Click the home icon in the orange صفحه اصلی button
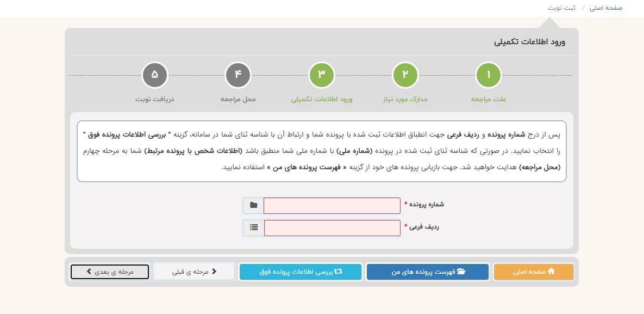The height and width of the screenshot is (314, 644). (551, 272)
